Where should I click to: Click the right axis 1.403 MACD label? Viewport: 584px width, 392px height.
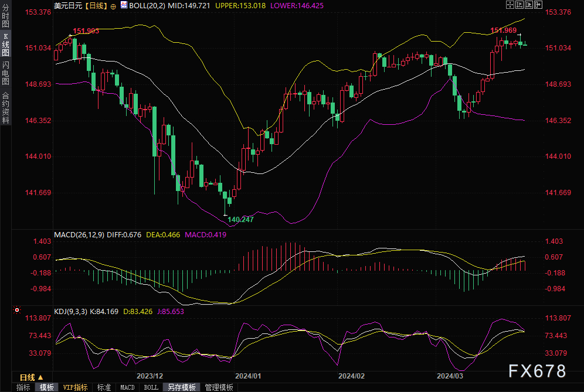tap(554, 241)
